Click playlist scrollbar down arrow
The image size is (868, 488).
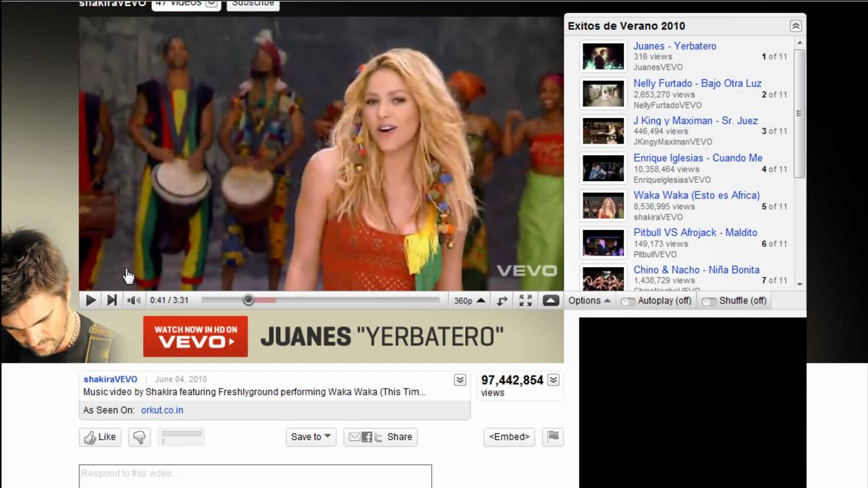pyautogui.click(x=800, y=285)
